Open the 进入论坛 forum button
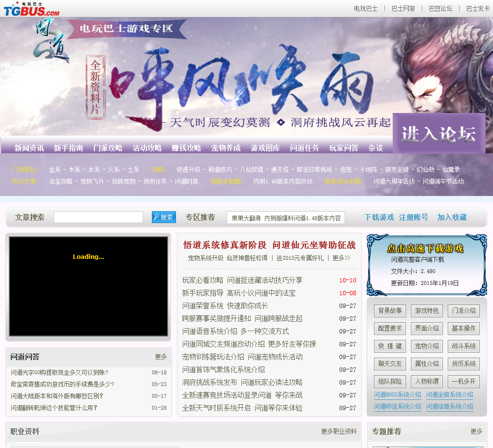 439,134
